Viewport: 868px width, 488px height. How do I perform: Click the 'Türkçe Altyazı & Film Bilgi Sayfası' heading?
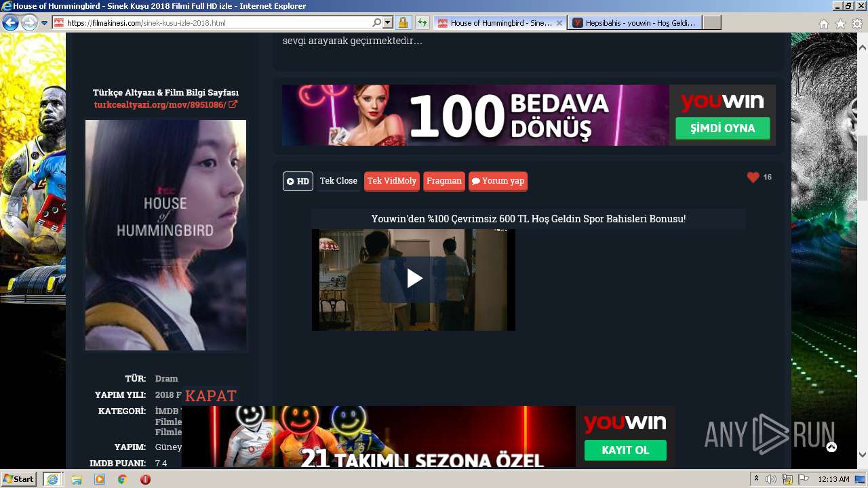point(165,93)
